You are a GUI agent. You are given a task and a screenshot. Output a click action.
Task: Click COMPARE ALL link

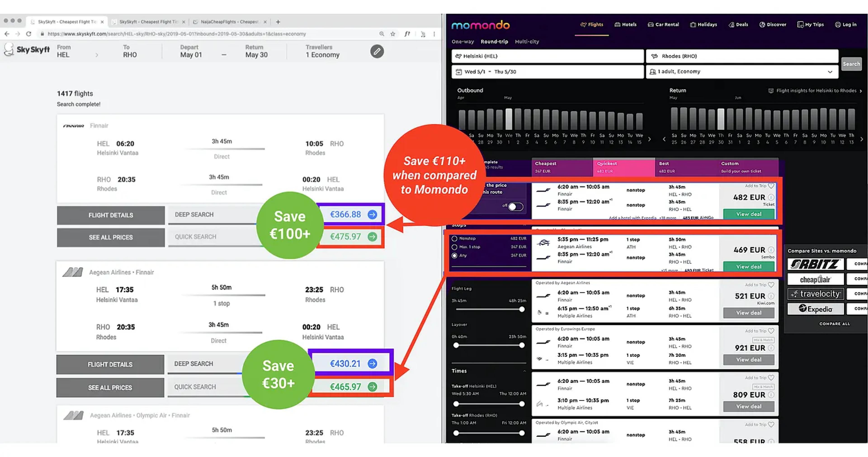834,324
